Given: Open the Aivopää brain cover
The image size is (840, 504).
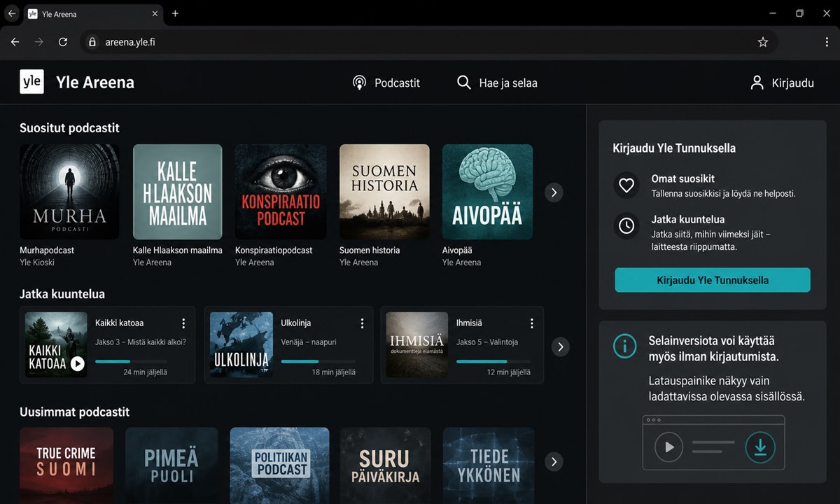Looking at the screenshot, I should pyautogui.click(x=487, y=192).
